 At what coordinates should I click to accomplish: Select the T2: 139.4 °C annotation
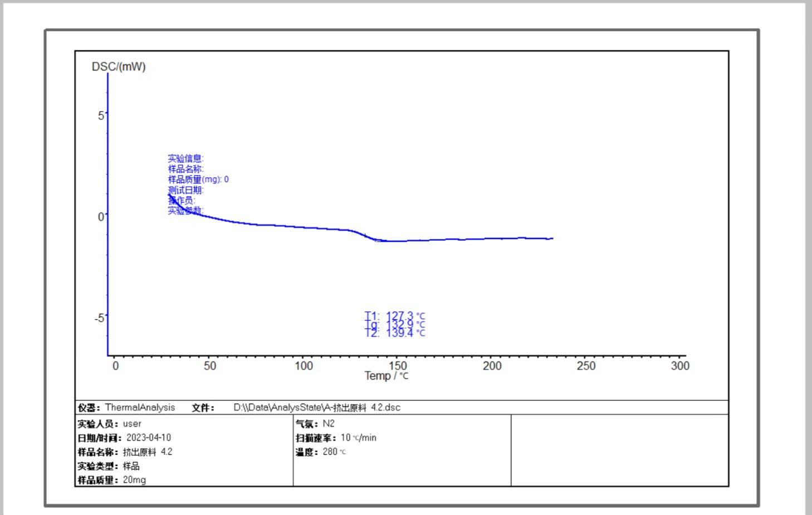click(x=395, y=333)
